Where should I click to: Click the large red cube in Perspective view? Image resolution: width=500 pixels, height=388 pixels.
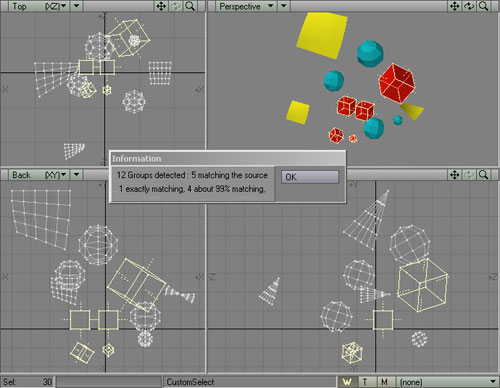pos(397,82)
